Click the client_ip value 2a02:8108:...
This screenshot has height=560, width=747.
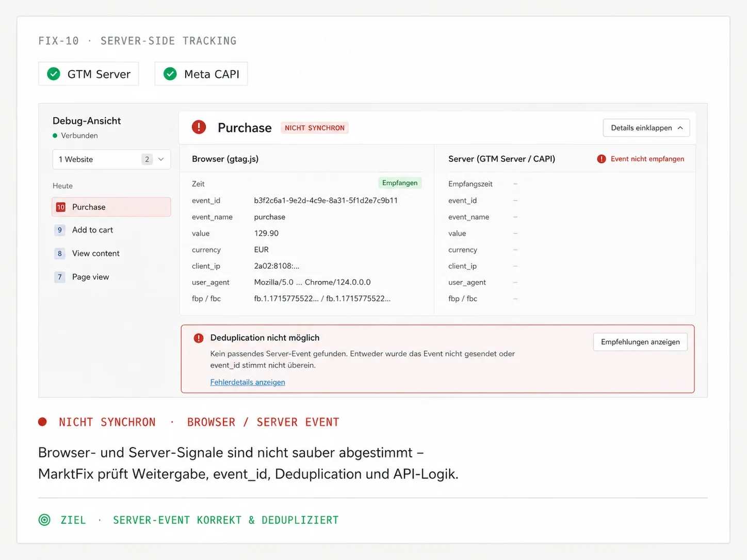coord(277,266)
